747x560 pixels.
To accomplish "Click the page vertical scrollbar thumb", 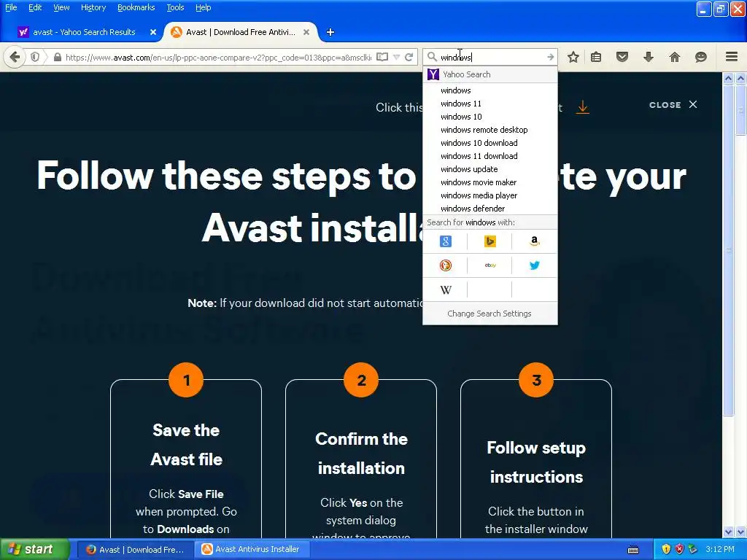I will (x=729, y=250).
